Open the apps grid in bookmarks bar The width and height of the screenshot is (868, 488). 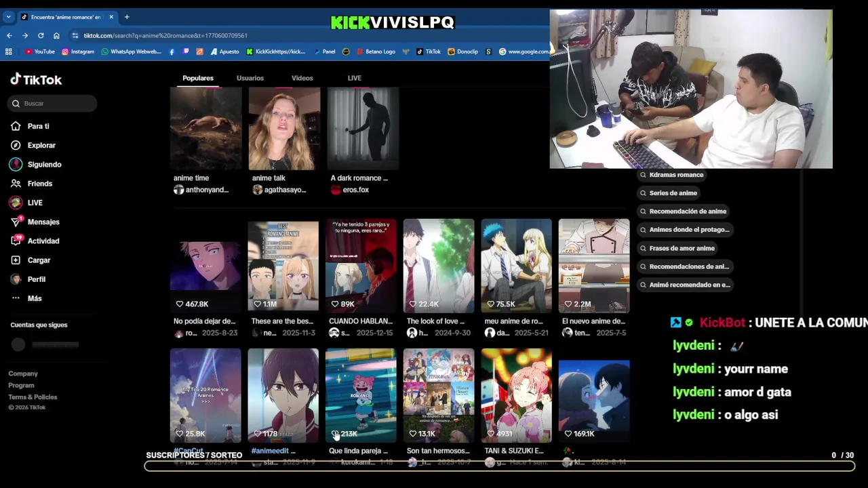pos(9,52)
